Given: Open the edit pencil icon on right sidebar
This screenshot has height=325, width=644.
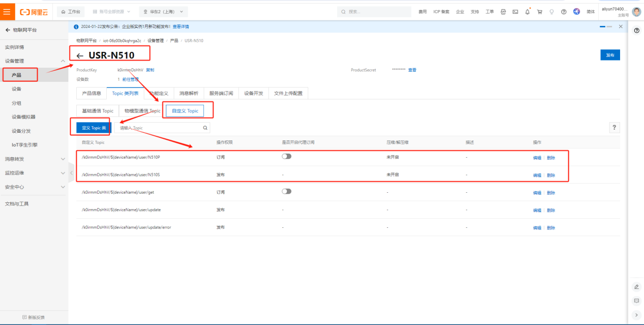Looking at the screenshot, I should [636, 287].
